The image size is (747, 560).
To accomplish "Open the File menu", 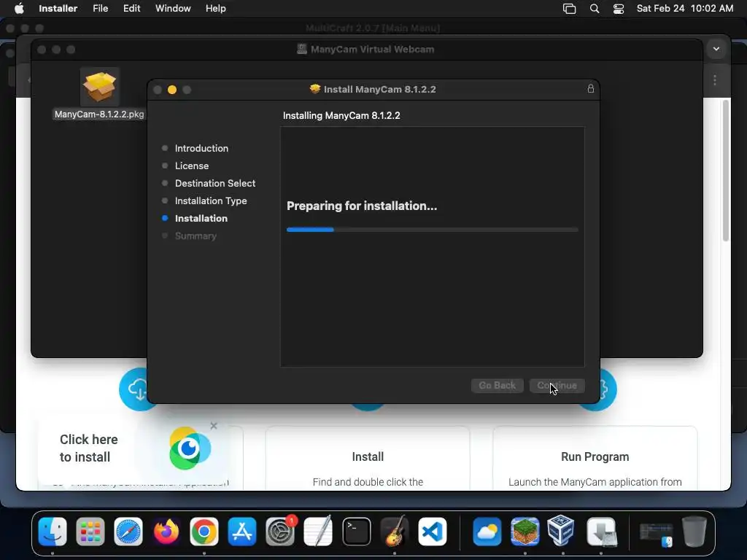I will (x=100, y=9).
